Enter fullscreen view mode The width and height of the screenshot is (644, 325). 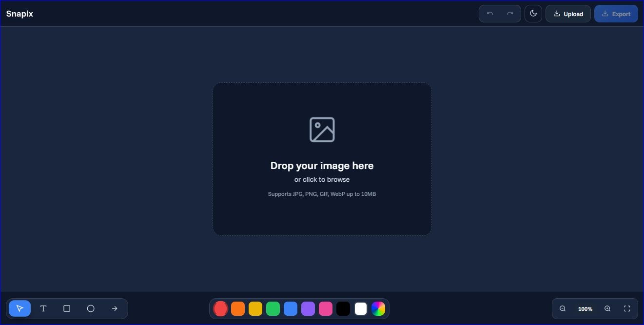pyautogui.click(x=627, y=308)
